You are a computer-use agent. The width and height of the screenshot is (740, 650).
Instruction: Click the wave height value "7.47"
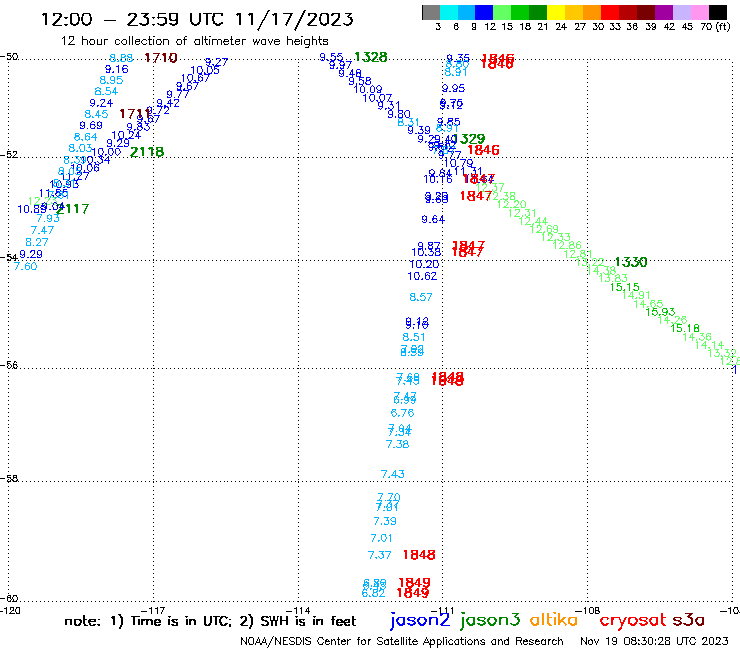tap(42, 230)
